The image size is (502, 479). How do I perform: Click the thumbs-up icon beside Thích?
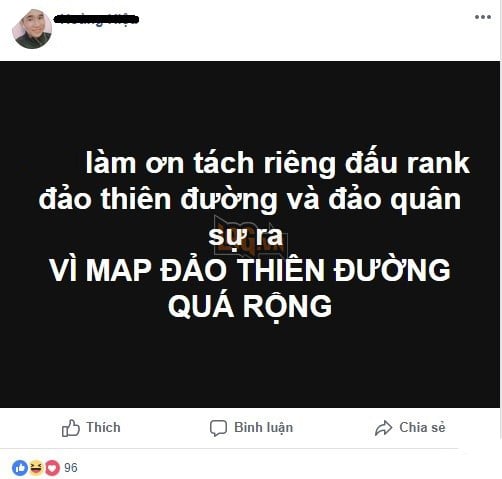[x=71, y=428]
